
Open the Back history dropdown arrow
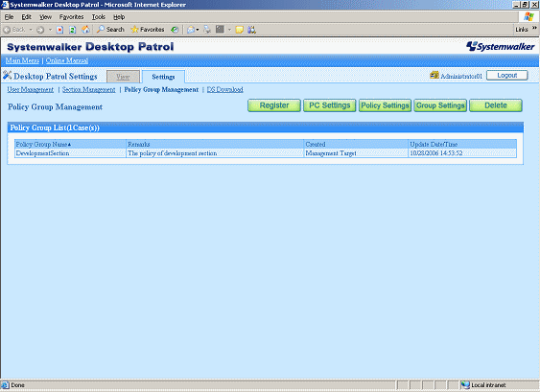click(31, 30)
